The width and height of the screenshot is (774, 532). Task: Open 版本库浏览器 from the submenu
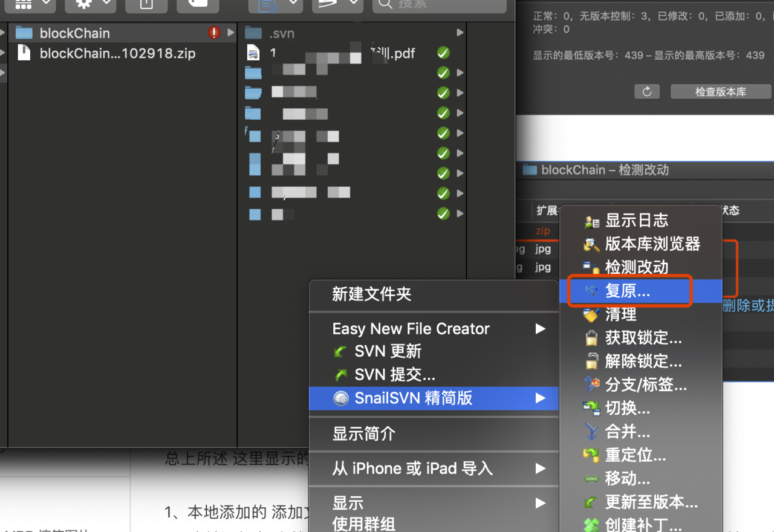[641, 244]
